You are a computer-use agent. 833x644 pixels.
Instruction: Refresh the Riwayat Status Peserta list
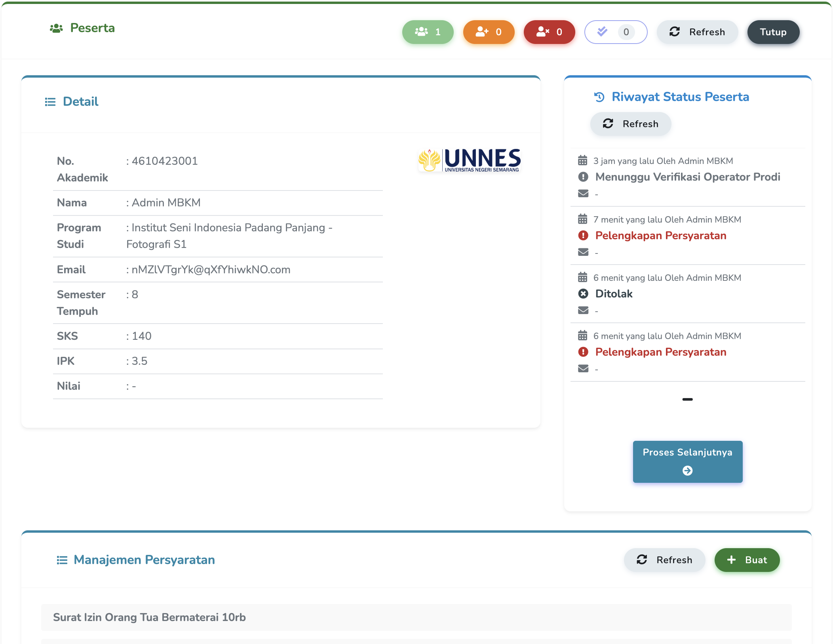coord(631,124)
